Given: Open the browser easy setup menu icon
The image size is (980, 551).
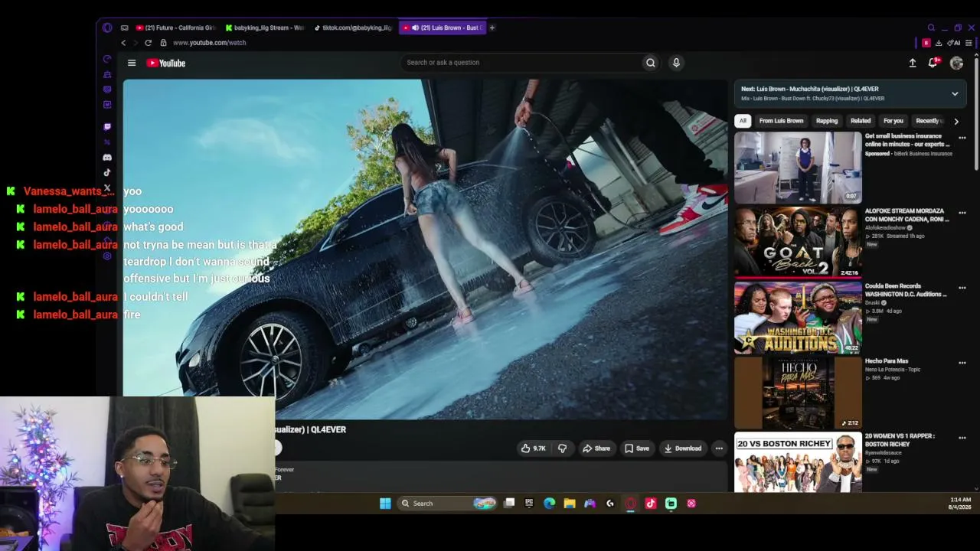Looking at the screenshot, I should 969,43.
